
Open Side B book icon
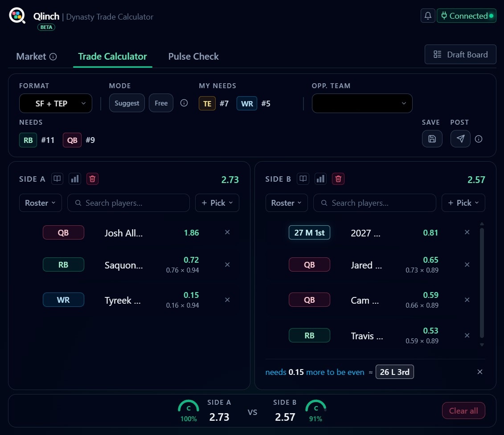coord(303,179)
